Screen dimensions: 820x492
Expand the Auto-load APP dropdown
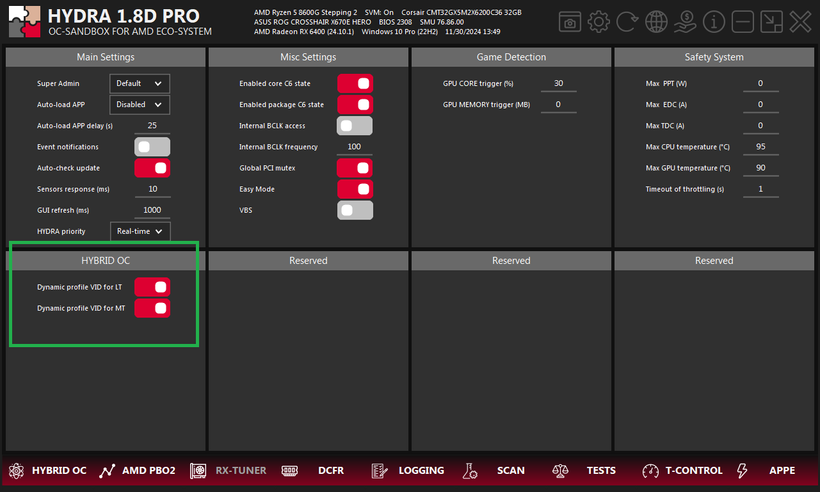tap(140, 105)
